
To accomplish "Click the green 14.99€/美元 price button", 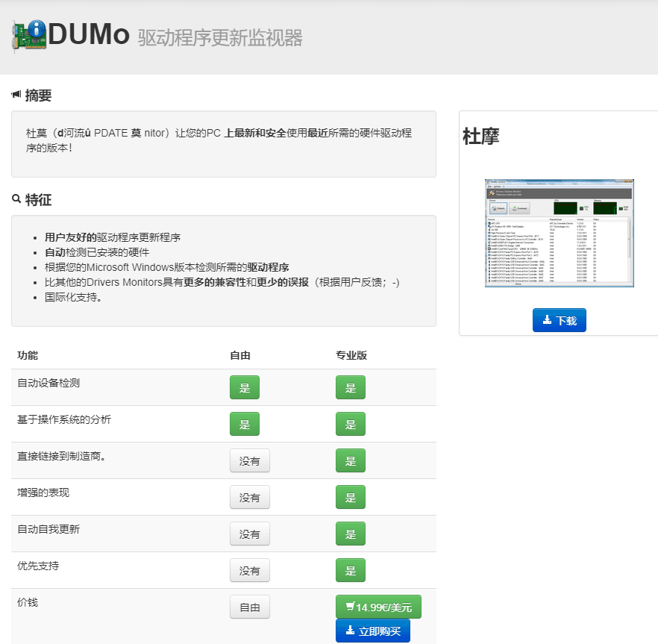I will coord(378,607).
